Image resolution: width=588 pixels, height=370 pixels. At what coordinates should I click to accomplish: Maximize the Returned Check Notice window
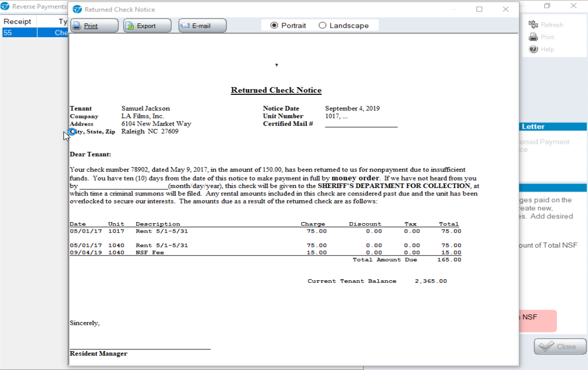[479, 9]
